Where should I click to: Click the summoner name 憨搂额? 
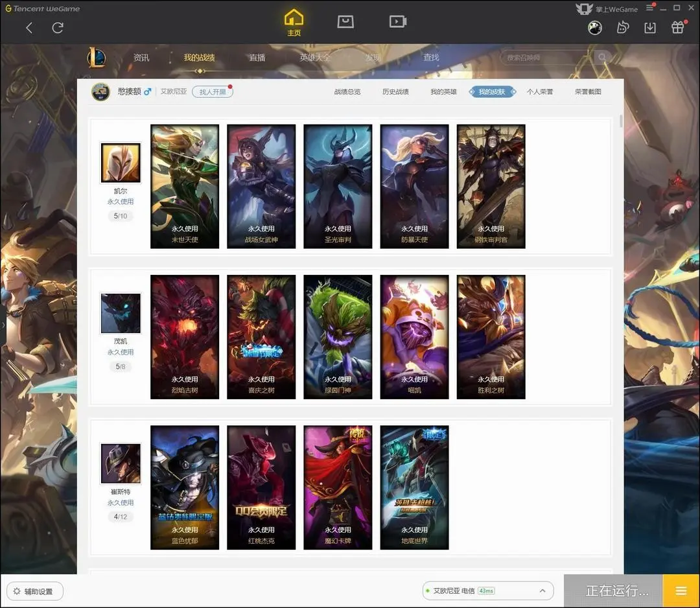130,91
